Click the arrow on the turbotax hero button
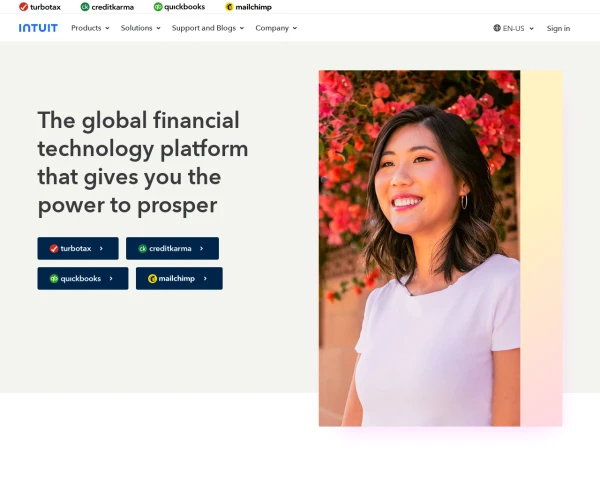Image resolution: width=600 pixels, height=480 pixels. tap(101, 248)
